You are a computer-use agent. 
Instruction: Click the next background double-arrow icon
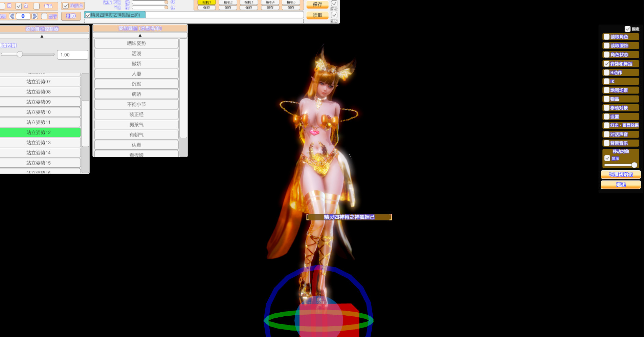[x=35, y=16]
